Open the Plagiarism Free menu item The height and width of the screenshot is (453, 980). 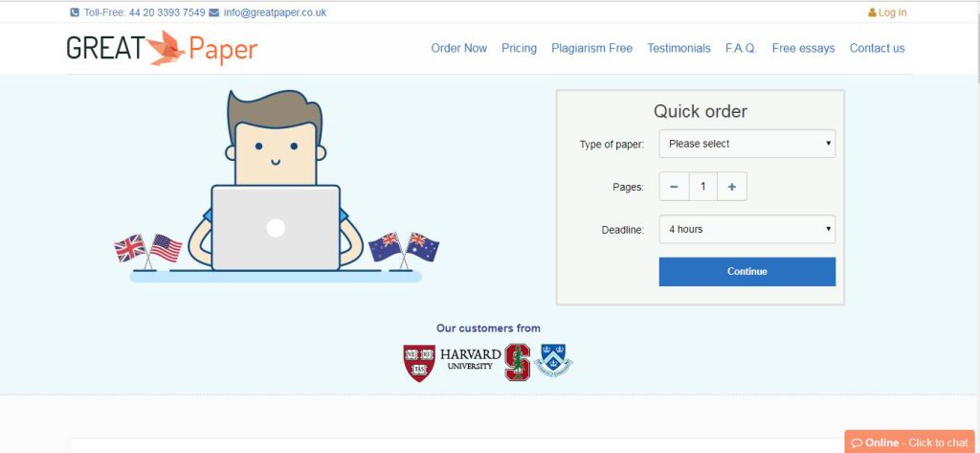pyautogui.click(x=591, y=48)
